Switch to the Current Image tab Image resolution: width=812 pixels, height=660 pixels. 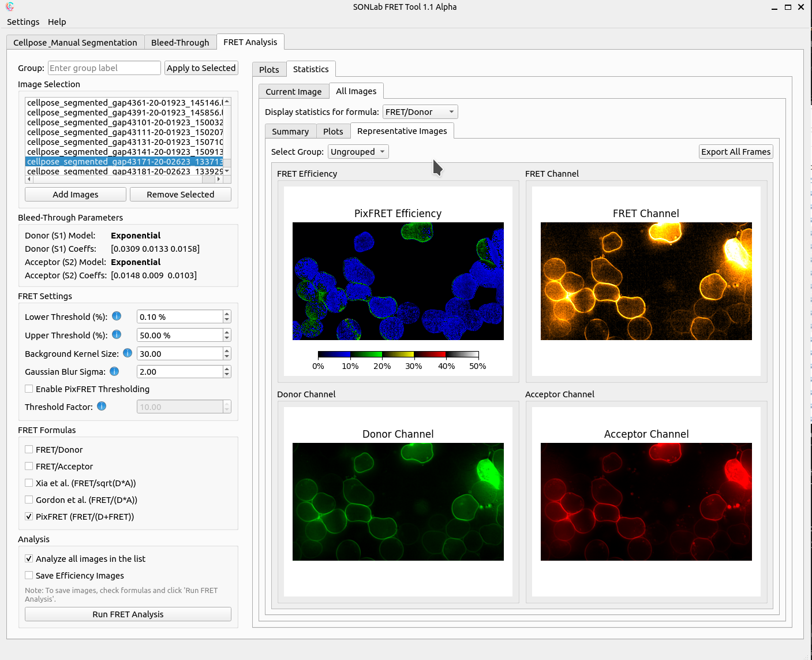pos(294,92)
